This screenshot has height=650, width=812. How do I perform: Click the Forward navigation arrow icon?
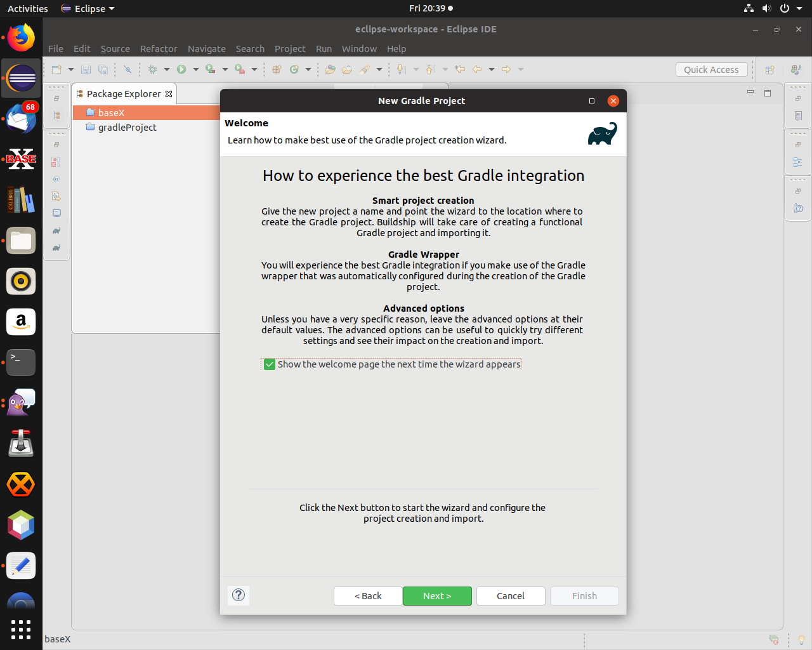[x=506, y=69]
